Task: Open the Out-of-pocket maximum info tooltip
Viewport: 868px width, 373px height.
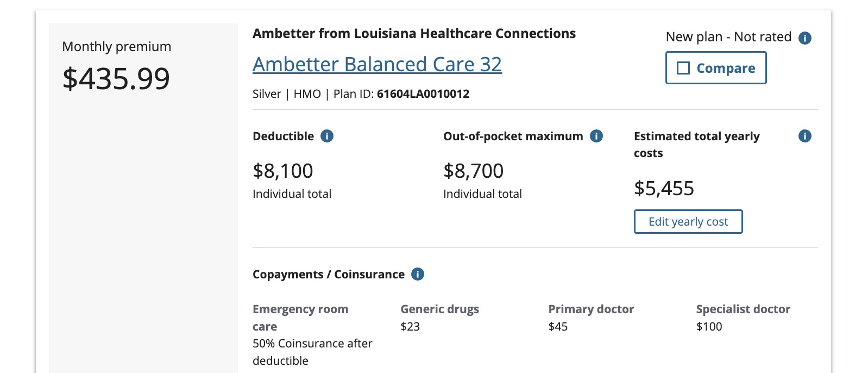Action: click(x=596, y=136)
